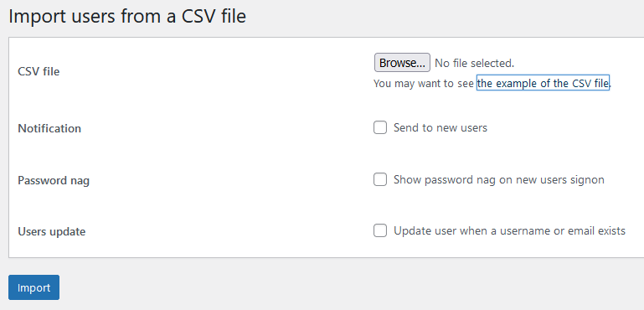Click the 'Update user when a username or email exists' label
The height and width of the screenshot is (310, 644).
[x=509, y=231]
